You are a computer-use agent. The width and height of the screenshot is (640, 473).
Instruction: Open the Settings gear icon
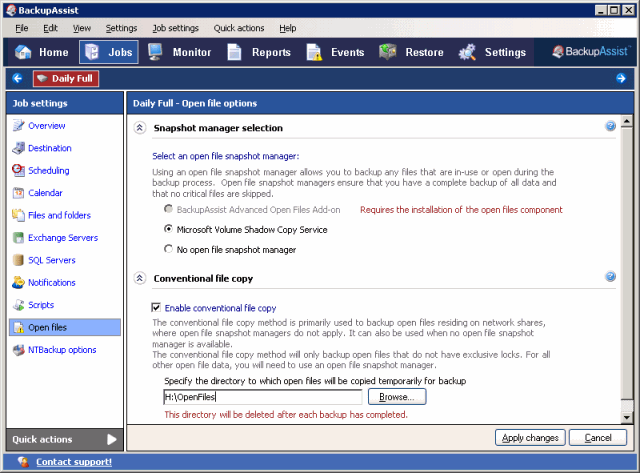point(467,52)
